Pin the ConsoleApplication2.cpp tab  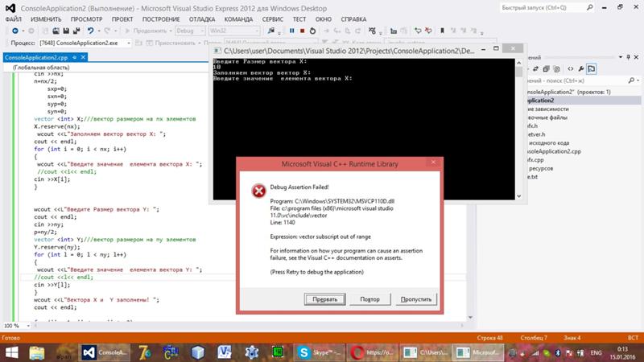(x=75, y=57)
